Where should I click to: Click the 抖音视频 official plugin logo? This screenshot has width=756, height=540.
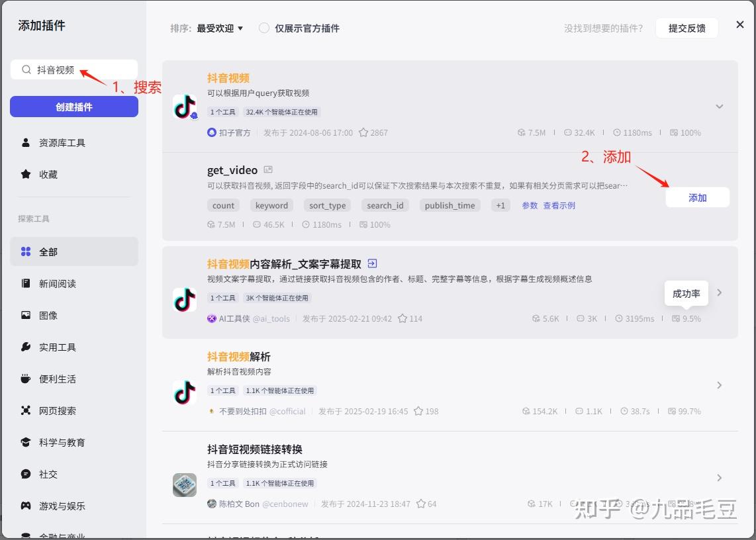click(185, 107)
